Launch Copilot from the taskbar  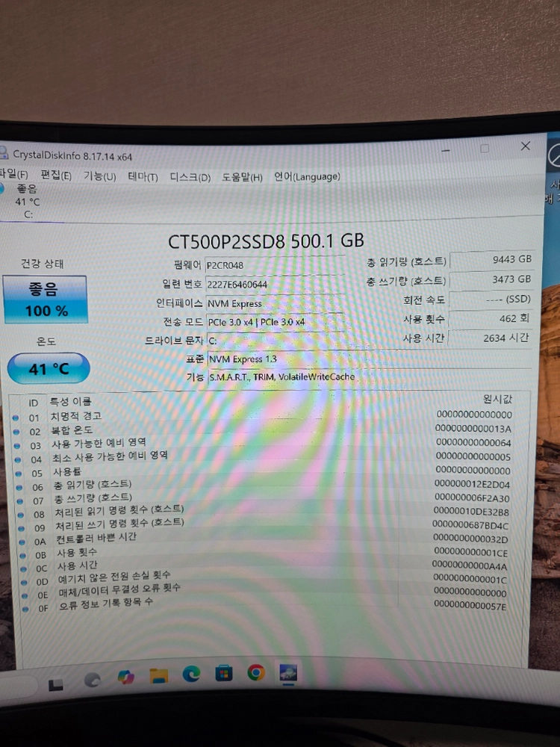125,677
